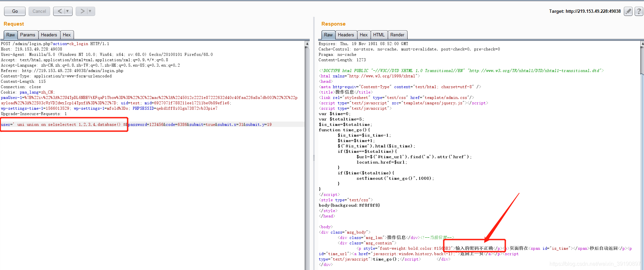Click the POST /admin/login.php request line
Screen dimensions: 644x270
[55, 44]
